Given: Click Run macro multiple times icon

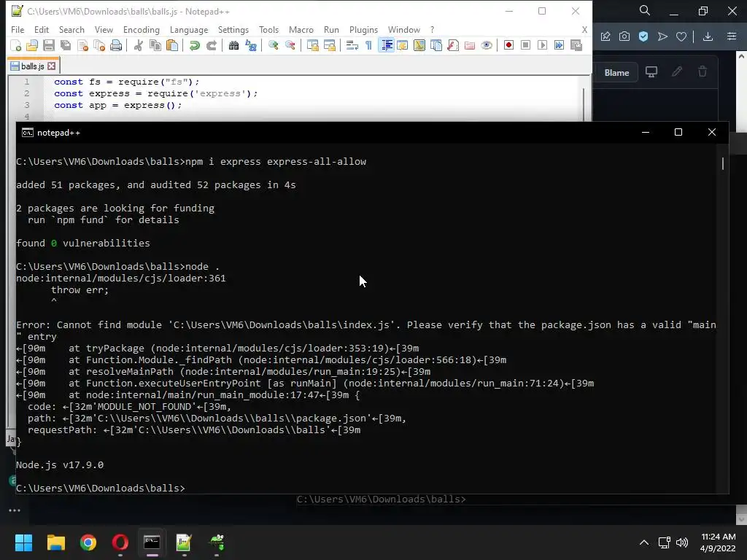Looking at the screenshot, I should tap(560, 45).
